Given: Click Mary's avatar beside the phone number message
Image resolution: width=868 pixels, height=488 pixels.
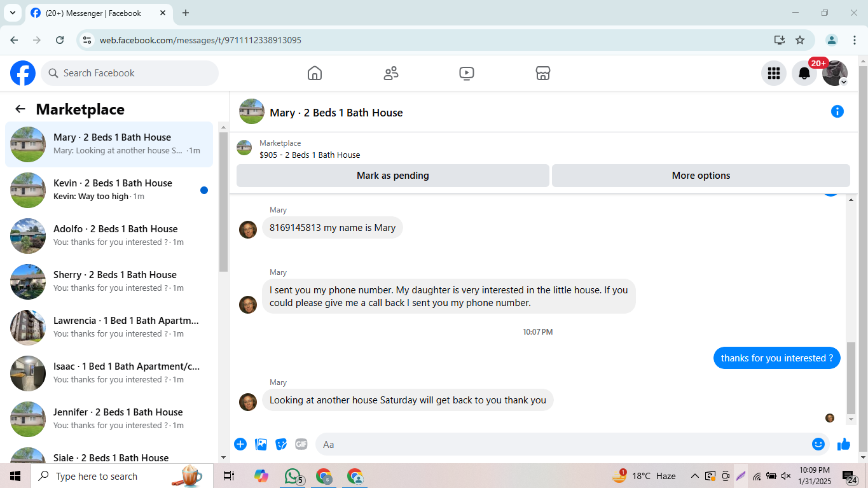Looking at the screenshot, I should pos(248,230).
